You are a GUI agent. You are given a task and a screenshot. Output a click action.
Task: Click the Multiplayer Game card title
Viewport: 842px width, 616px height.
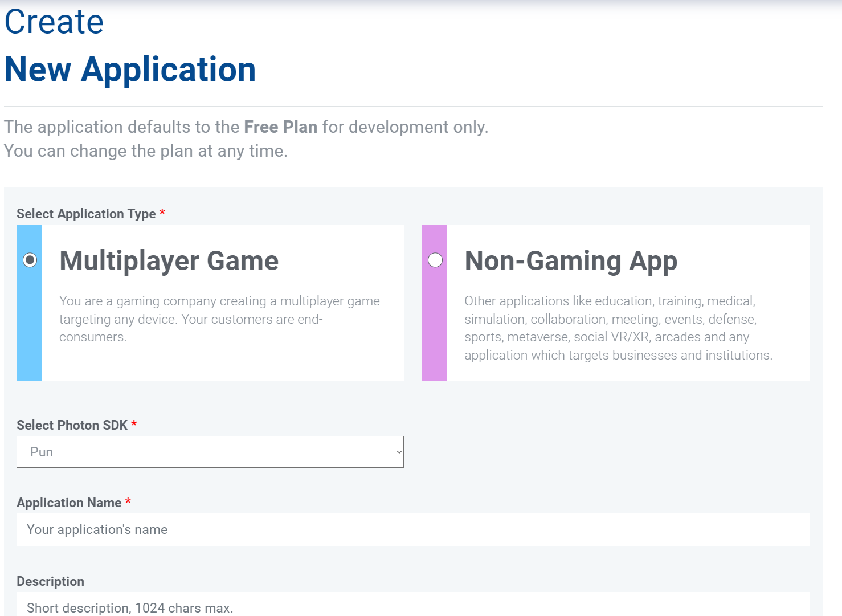(169, 261)
